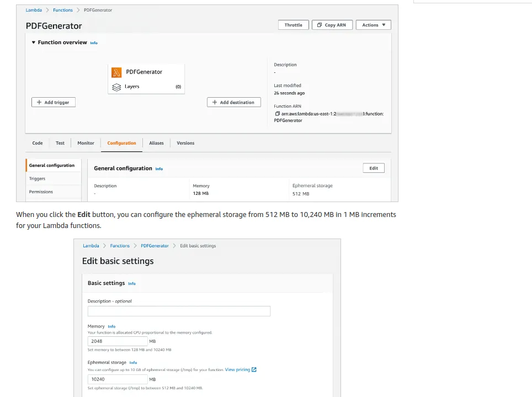
Task: Click the 'Edit basic settings' heading
Action: point(118,261)
